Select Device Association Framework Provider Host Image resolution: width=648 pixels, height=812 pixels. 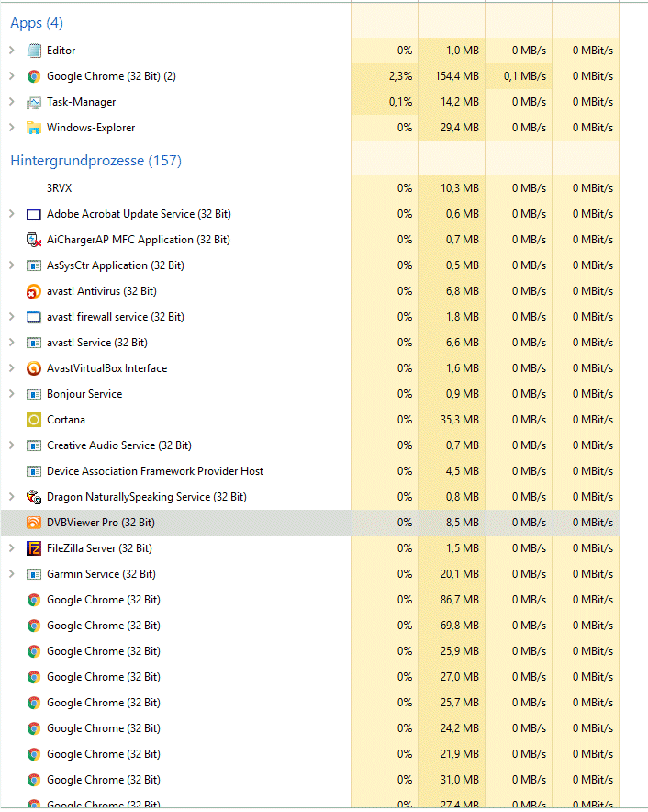[x=155, y=471]
